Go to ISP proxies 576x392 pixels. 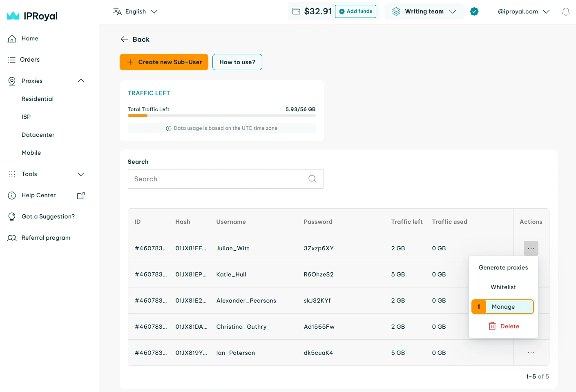(x=26, y=117)
